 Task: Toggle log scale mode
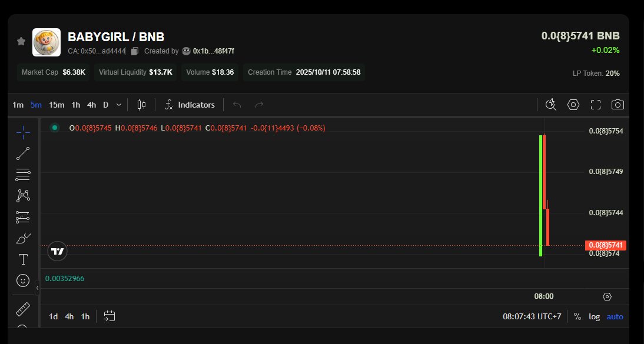[x=595, y=316]
